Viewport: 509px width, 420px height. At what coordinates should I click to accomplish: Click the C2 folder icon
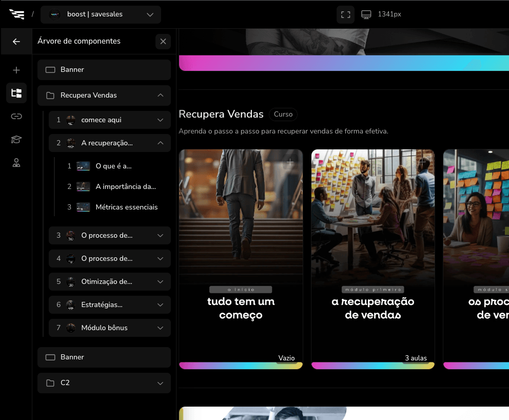[50, 383]
